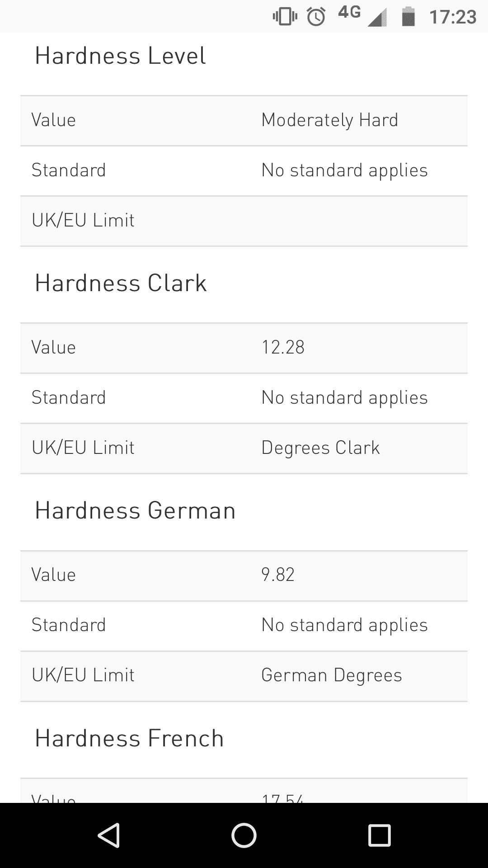Tap the empty UK/EU Limit row under Hardness Level

coord(244,221)
